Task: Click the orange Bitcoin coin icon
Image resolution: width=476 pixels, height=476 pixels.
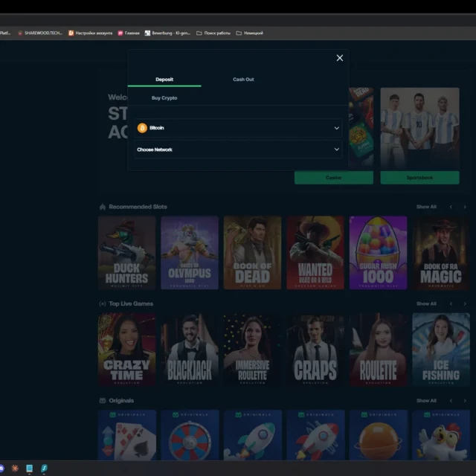Action: (x=142, y=128)
